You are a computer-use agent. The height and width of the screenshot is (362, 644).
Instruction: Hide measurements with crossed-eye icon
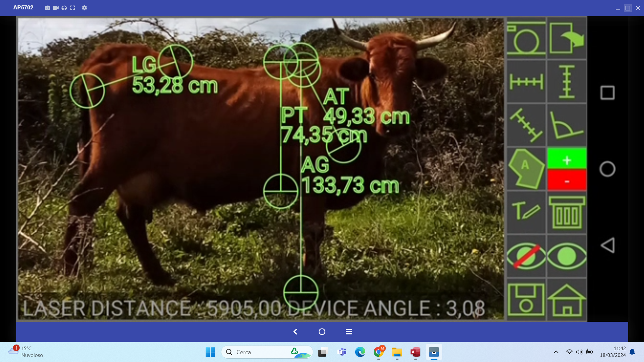pyautogui.click(x=526, y=256)
